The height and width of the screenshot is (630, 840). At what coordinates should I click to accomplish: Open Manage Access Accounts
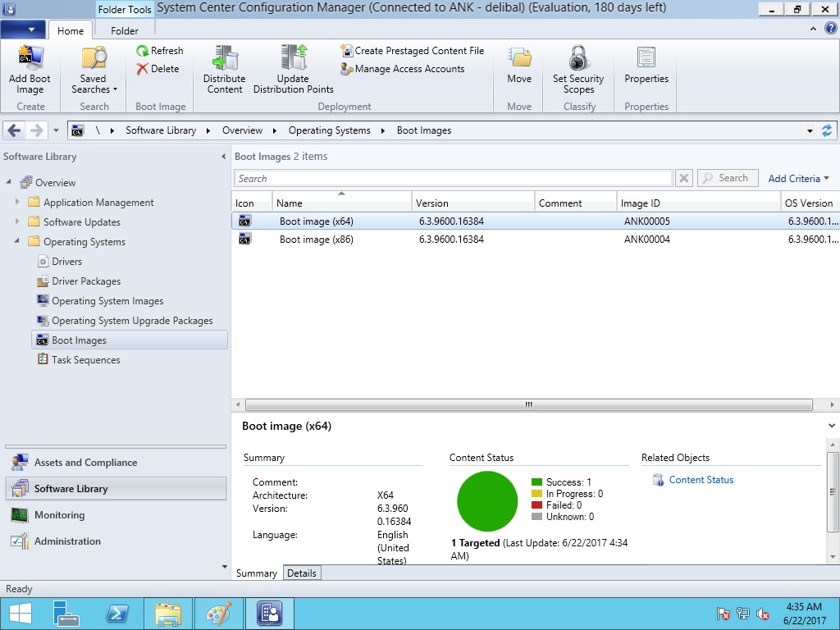click(x=402, y=69)
